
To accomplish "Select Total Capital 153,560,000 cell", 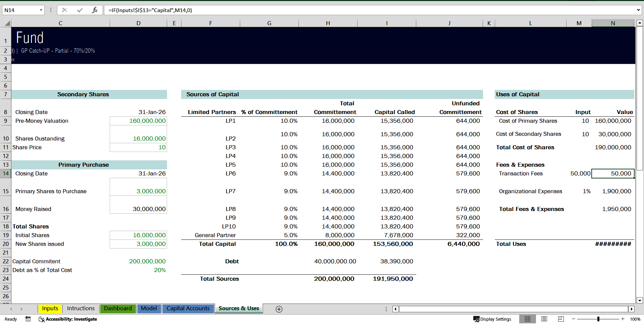I will pyautogui.click(x=386, y=244).
